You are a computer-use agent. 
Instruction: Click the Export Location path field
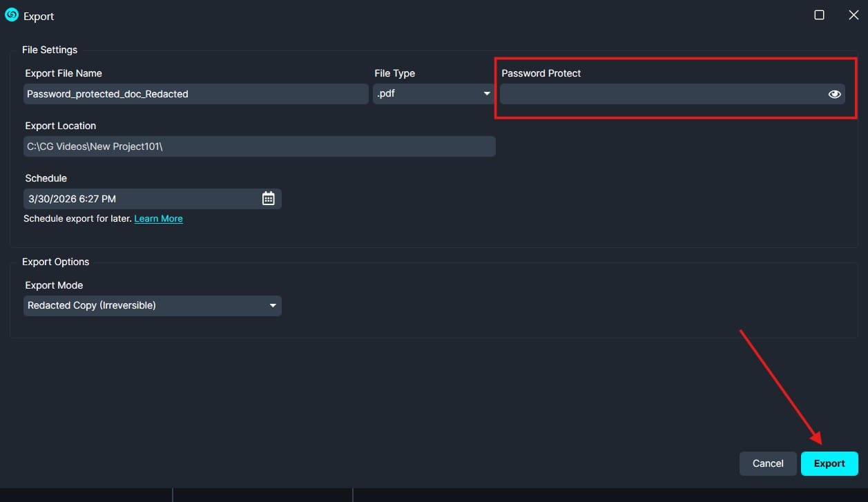click(x=259, y=146)
